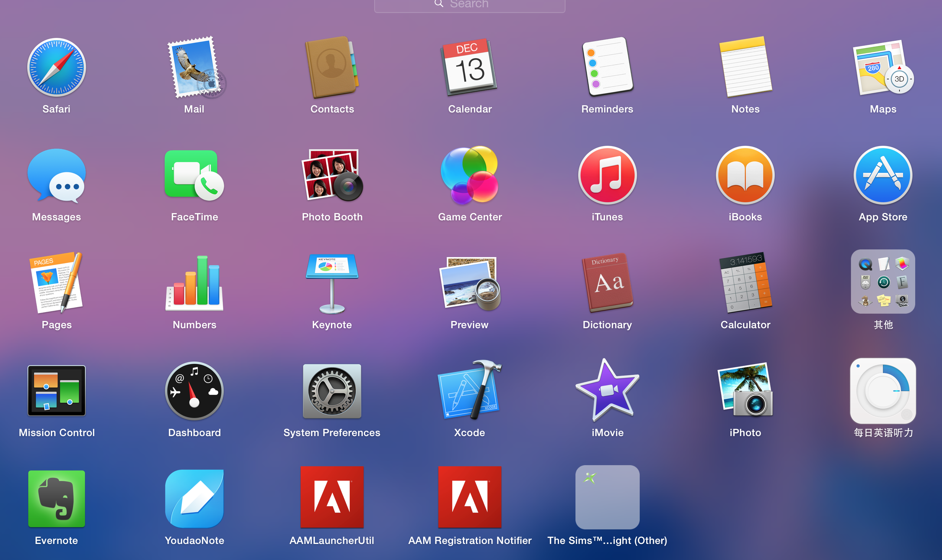
Task: Open the Dictionary app
Action: pos(607,283)
